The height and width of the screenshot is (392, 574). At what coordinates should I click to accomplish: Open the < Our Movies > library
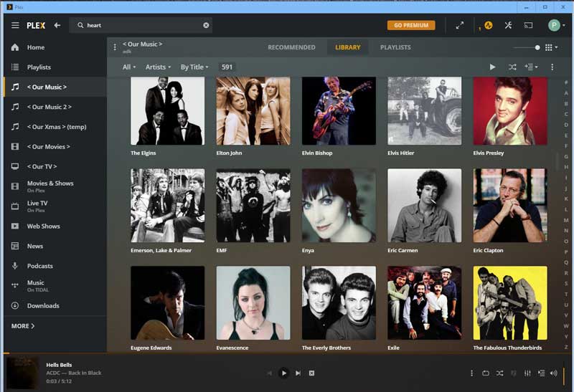pyautogui.click(x=55, y=147)
